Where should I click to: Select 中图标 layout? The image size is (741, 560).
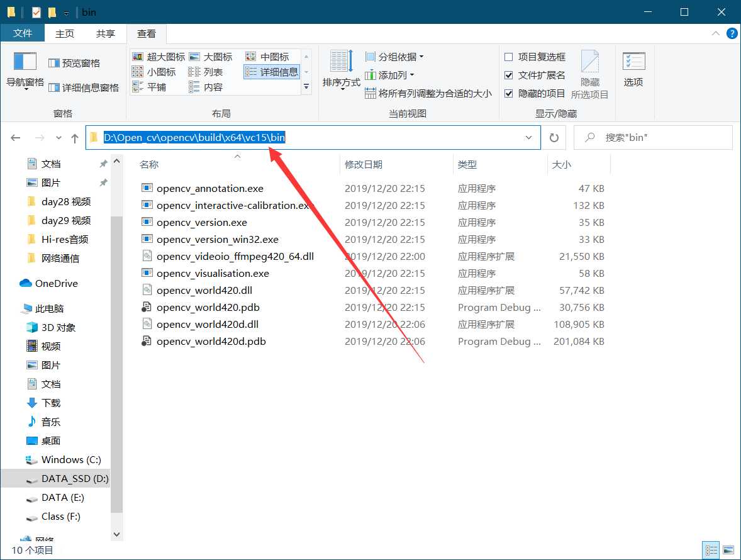(x=267, y=57)
